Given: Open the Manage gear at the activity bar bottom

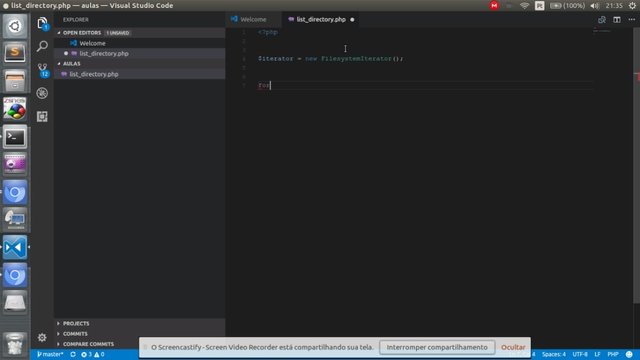Looking at the screenshot, I should coord(42,338).
